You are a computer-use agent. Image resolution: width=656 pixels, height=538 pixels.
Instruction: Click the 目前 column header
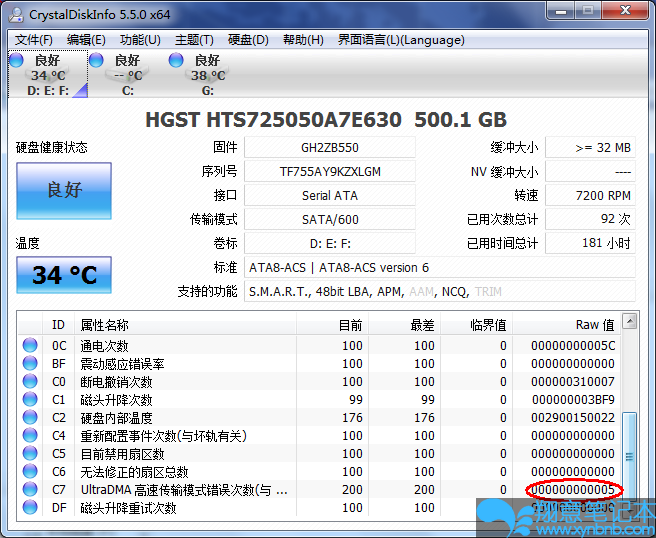pos(333,325)
